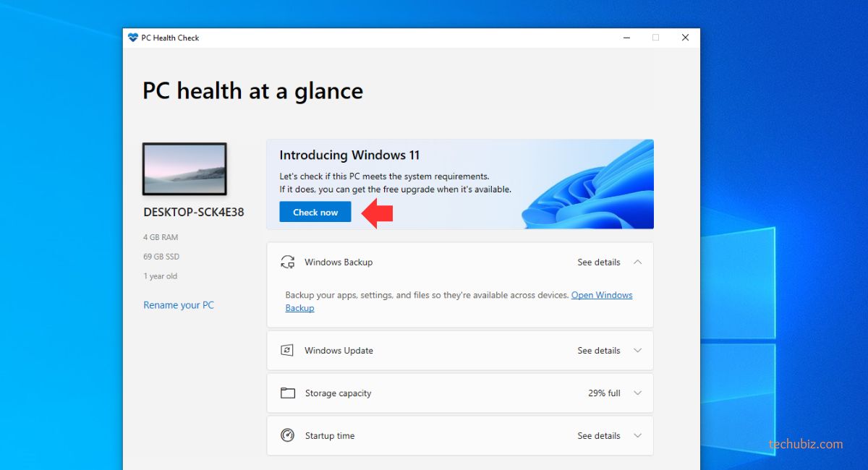Click See details for Windows Backup
The image size is (868, 470).
pos(598,262)
